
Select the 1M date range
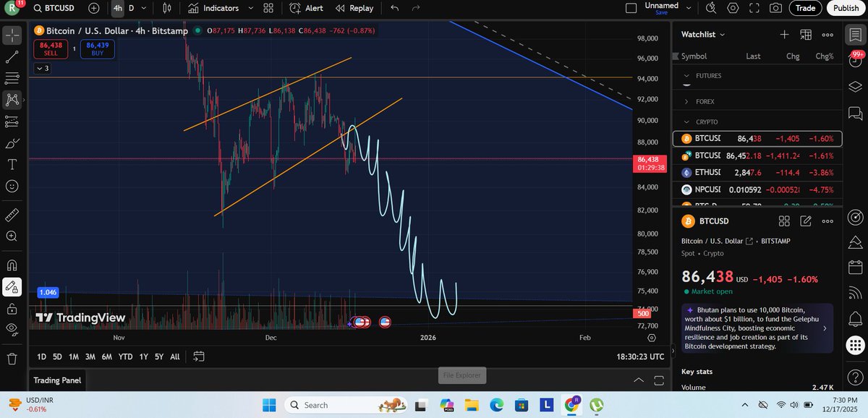[74, 357]
